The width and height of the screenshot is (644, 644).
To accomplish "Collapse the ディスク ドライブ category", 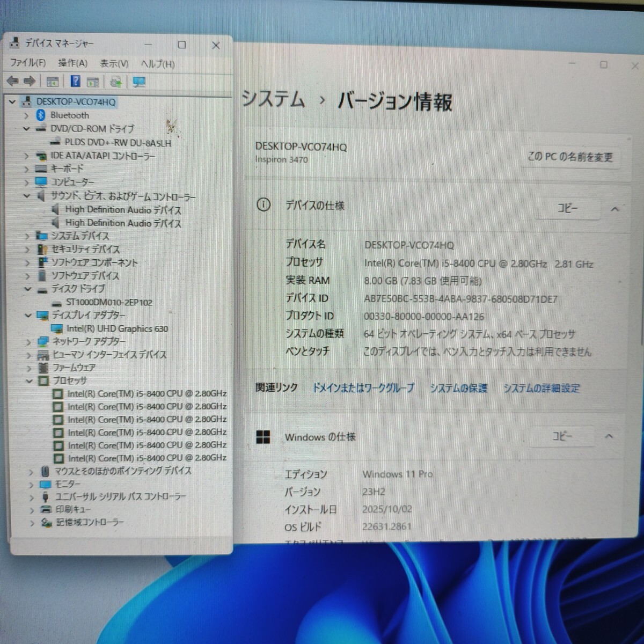I will click(28, 289).
